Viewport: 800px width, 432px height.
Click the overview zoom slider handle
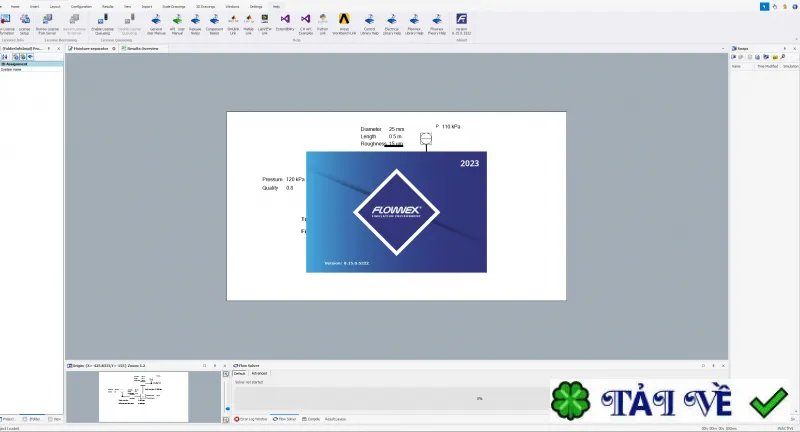tap(228, 409)
